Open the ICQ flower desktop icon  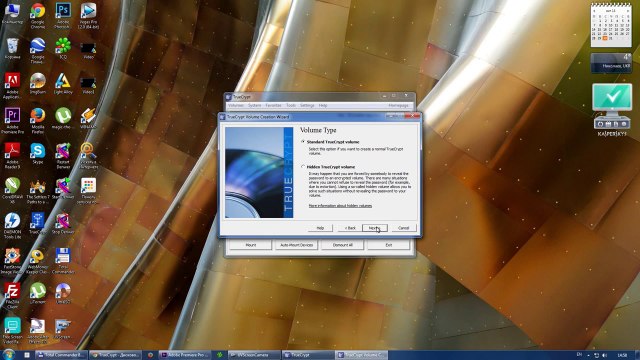coord(63,48)
